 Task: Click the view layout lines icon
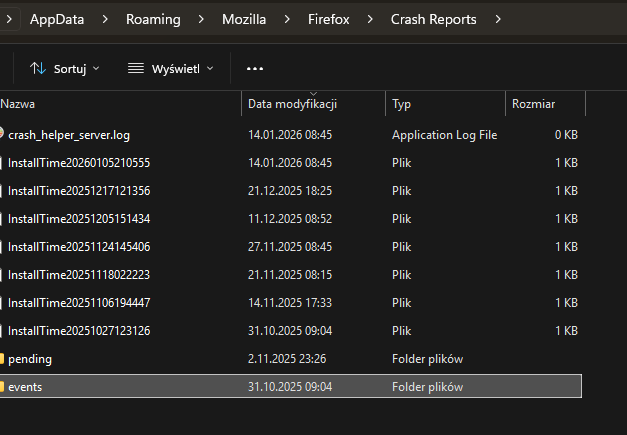[136, 68]
